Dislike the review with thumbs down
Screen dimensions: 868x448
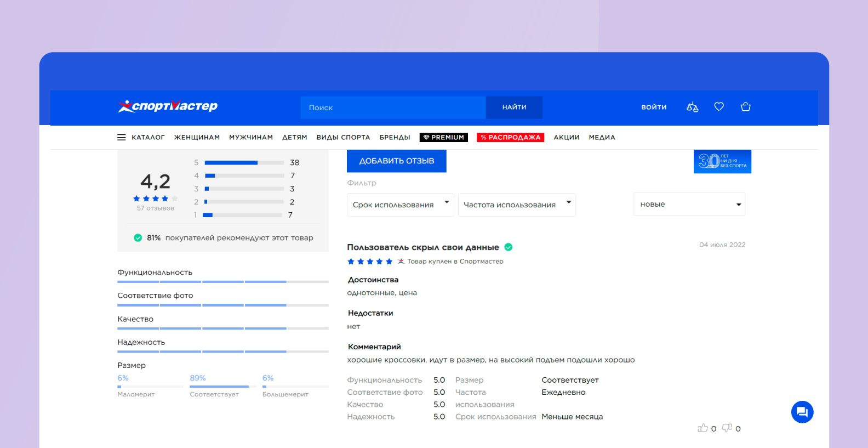(727, 428)
